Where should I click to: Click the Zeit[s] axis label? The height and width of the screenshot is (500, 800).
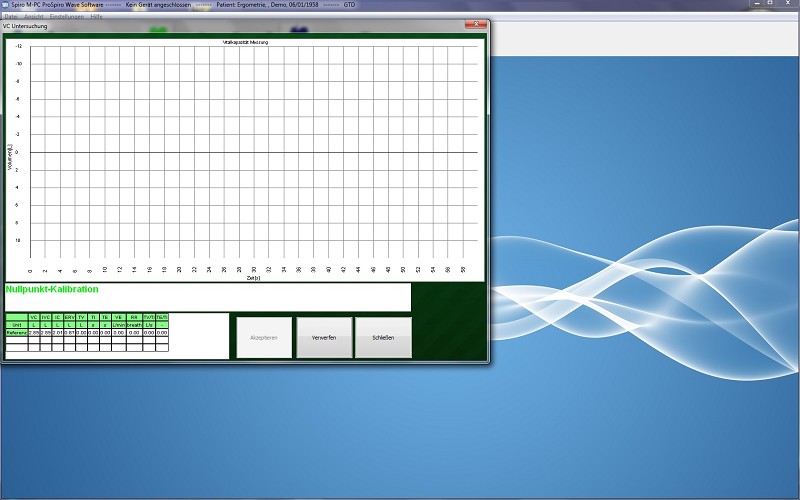(253, 278)
